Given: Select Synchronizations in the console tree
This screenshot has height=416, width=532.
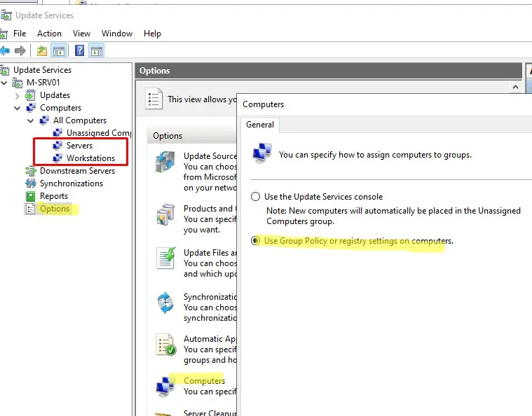Looking at the screenshot, I should click(x=71, y=183).
